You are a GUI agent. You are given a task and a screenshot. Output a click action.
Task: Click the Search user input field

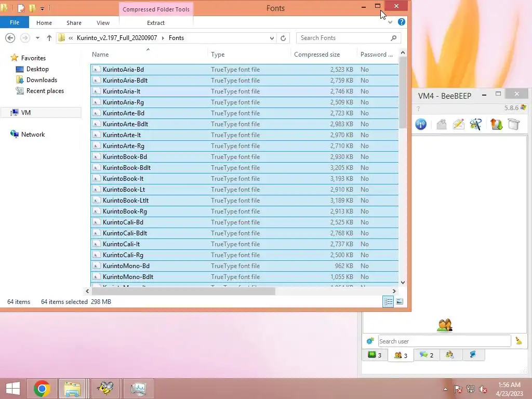pyautogui.click(x=445, y=341)
